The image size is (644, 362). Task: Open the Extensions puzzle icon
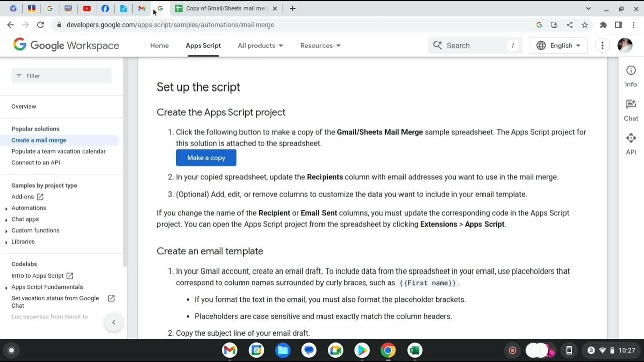tap(603, 25)
